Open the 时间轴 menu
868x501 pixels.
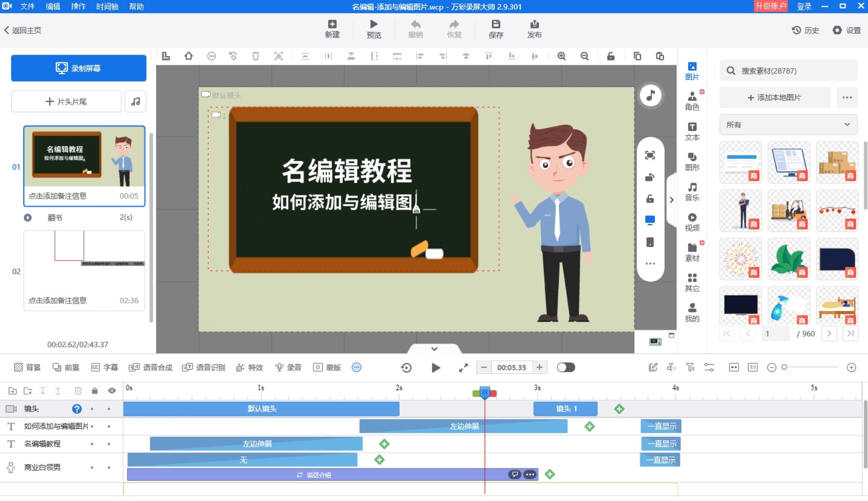click(107, 6)
